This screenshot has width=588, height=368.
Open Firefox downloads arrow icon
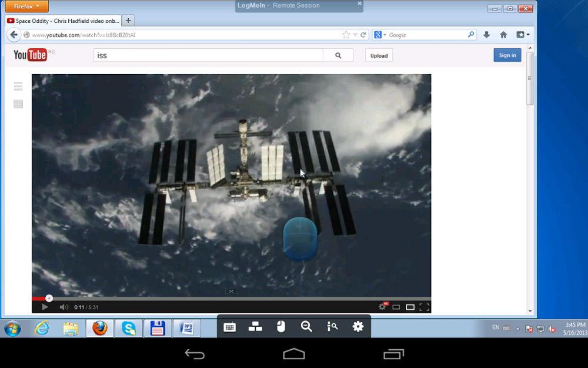click(486, 35)
